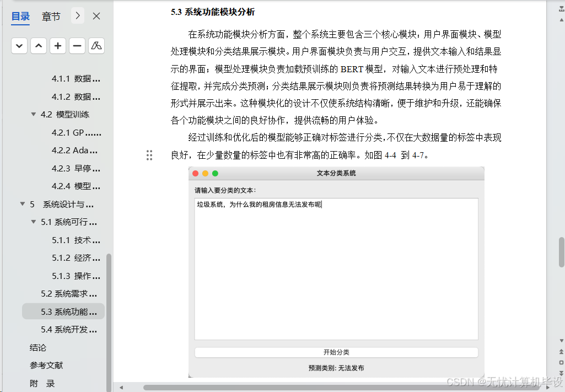
Task: Click the horizontal scrollbar left arrow
Action: click(x=121, y=388)
